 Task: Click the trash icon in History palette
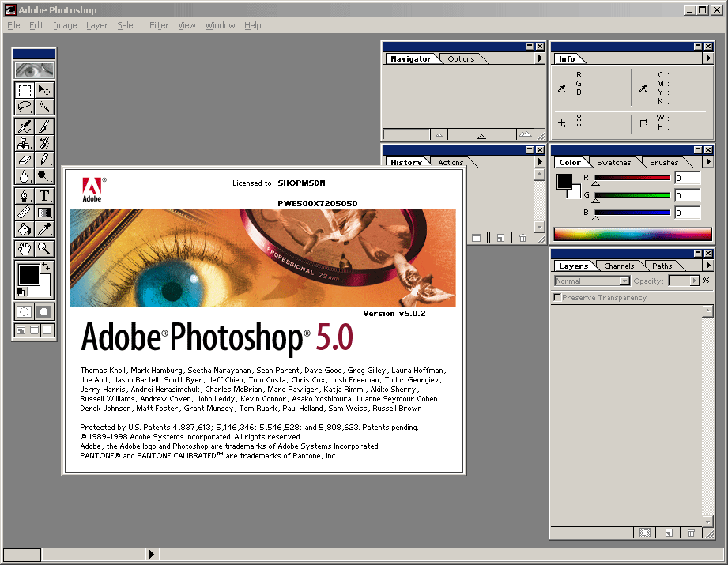pos(522,238)
